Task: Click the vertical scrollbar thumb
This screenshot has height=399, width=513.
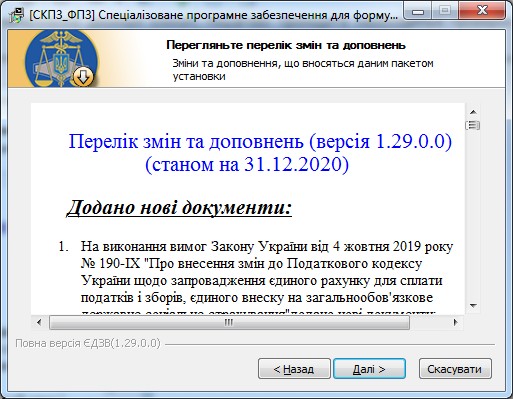Action: tap(472, 125)
